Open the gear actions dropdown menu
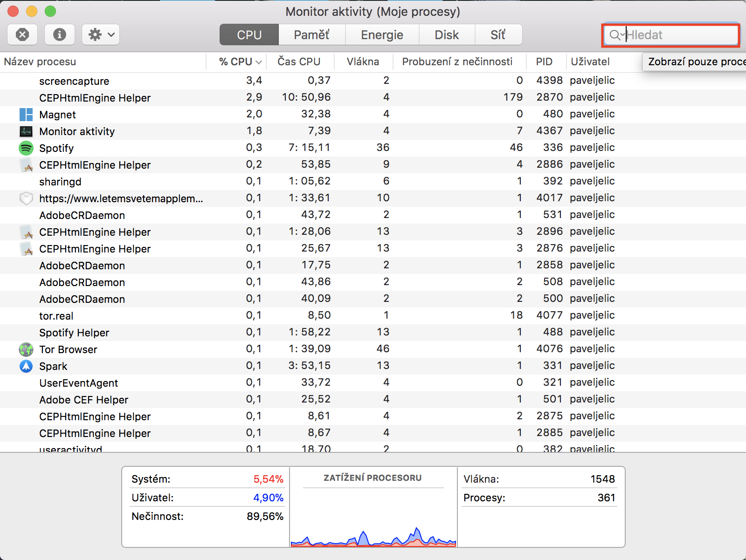The image size is (746, 560). pos(101,34)
